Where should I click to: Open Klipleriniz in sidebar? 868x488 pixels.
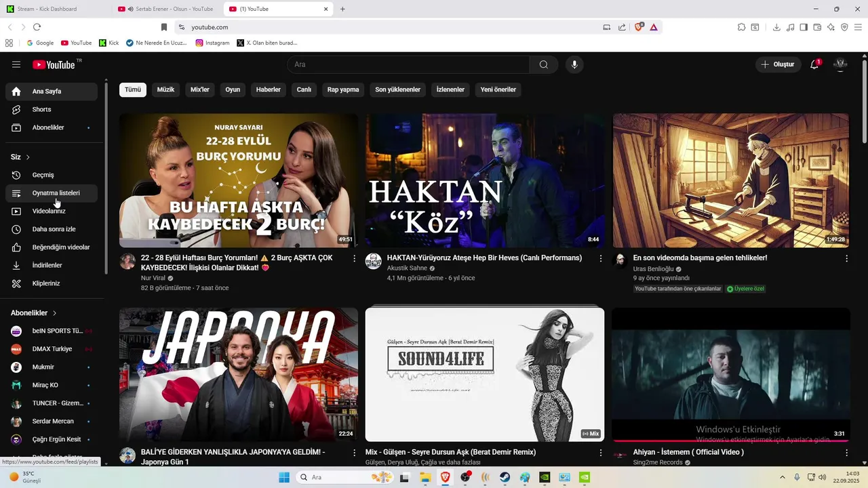[x=52, y=283]
